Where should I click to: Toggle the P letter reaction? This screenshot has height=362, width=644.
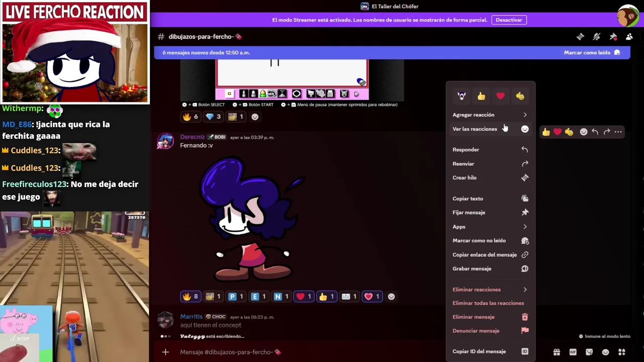point(236,297)
